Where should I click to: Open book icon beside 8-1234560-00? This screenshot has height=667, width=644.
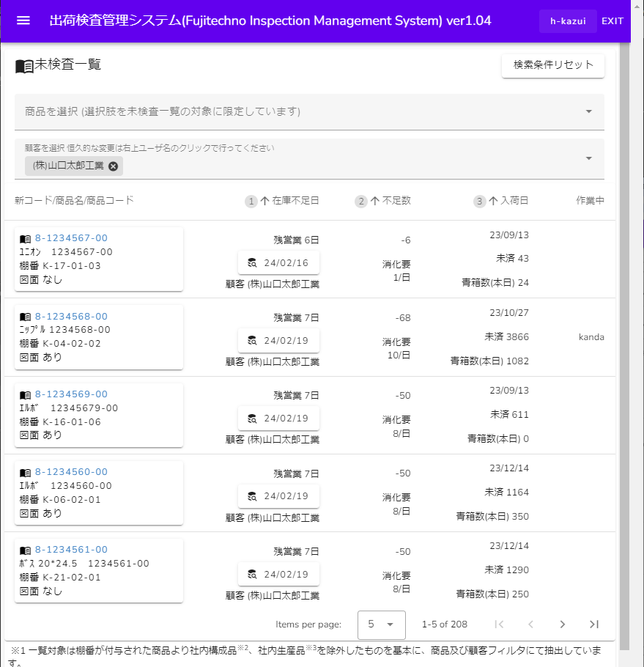tap(26, 473)
